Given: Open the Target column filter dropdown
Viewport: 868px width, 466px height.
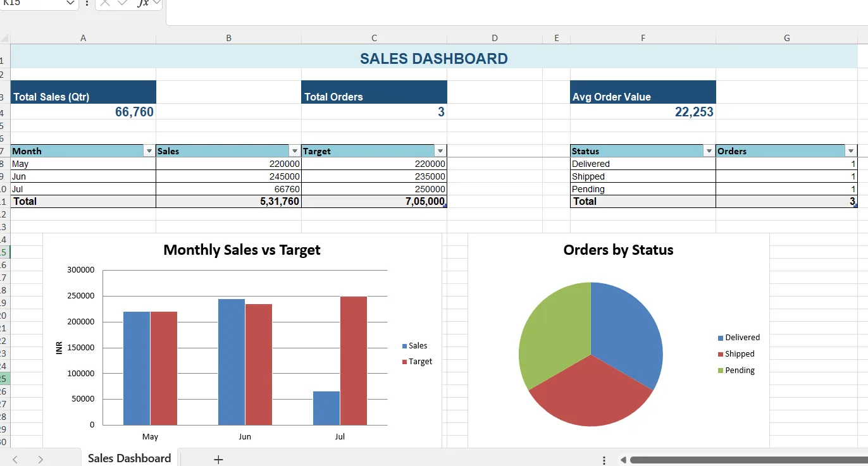Looking at the screenshot, I should pyautogui.click(x=440, y=151).
